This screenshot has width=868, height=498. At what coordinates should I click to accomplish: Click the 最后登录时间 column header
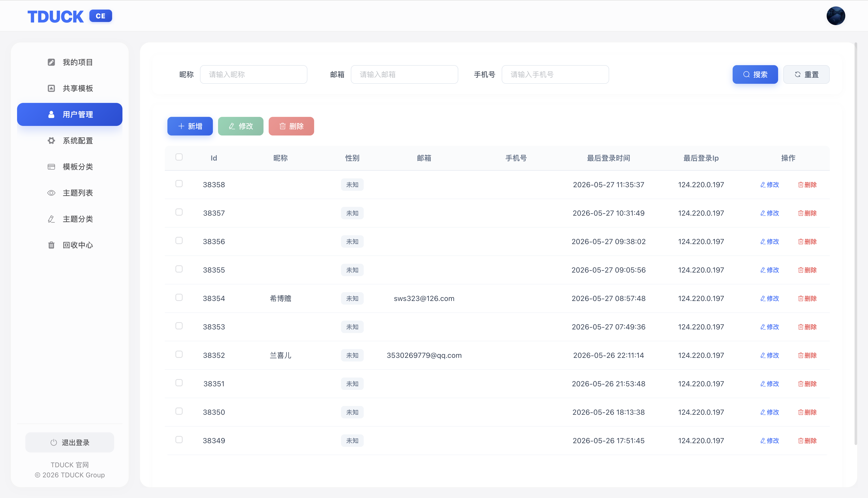point(609,158)
